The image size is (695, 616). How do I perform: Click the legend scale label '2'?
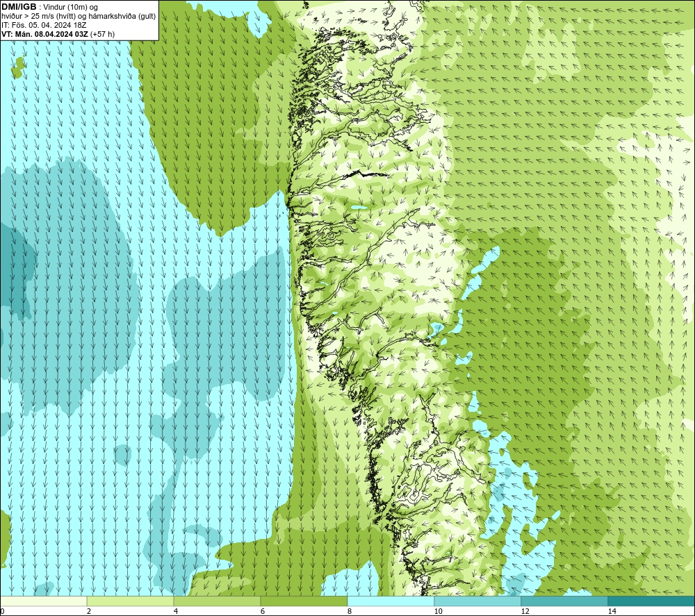(89, 611)
